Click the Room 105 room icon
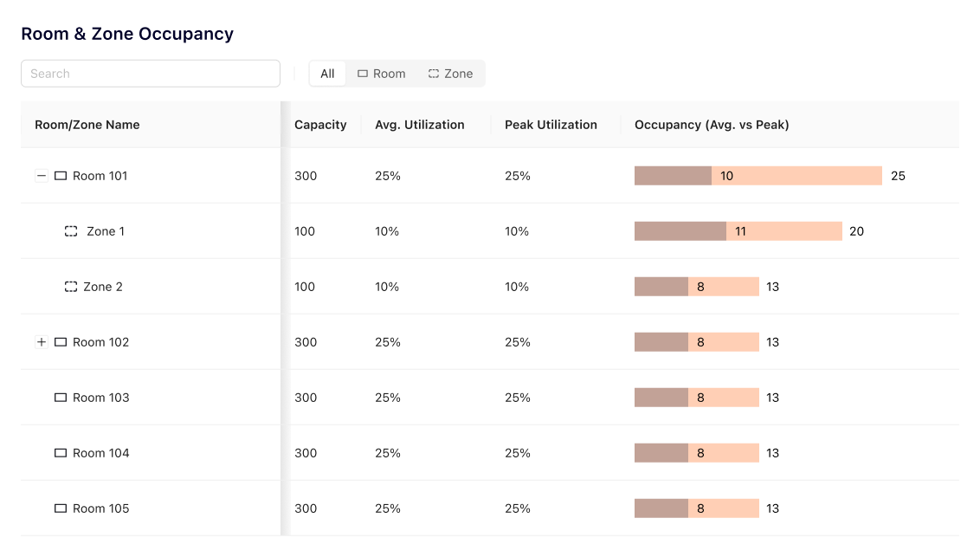The image size is (980, 557). pos(61,508)
